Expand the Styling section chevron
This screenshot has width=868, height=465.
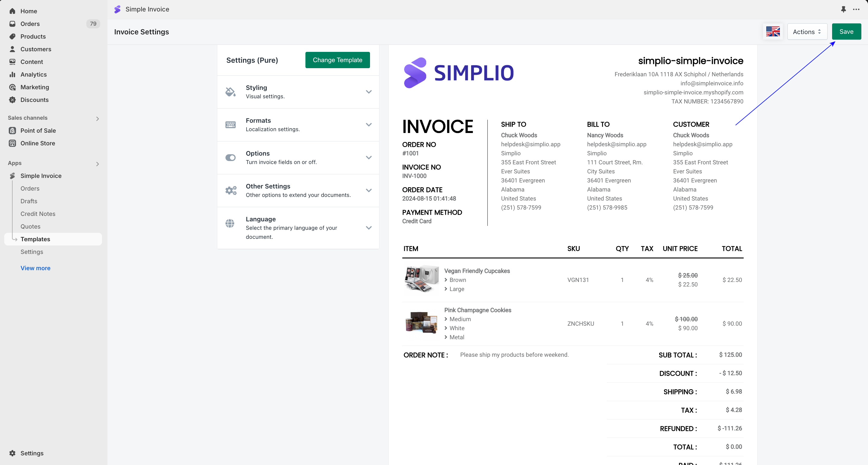click(x=369, y=92)
